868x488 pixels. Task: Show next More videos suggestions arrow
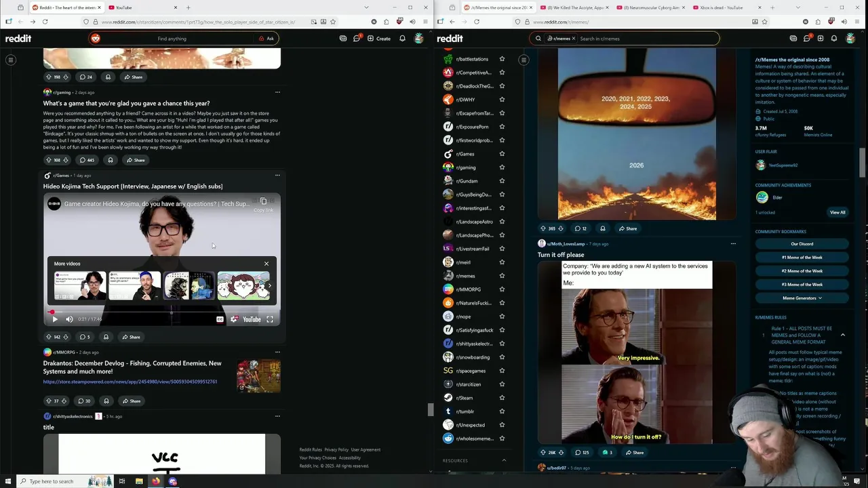tap(269, 285)
